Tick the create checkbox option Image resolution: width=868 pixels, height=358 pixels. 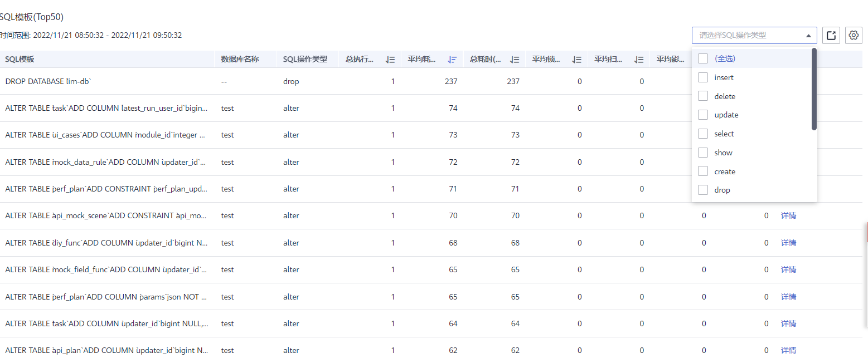coord(703,171)
